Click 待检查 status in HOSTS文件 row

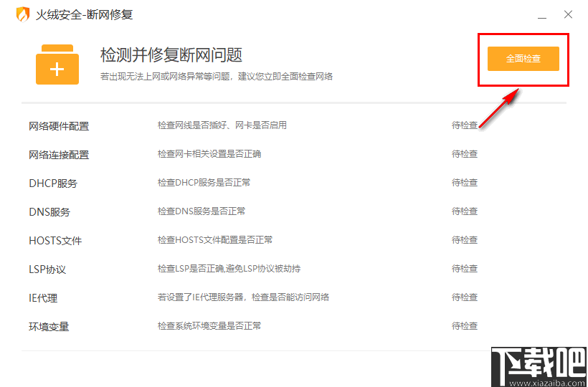tap(465, 240)
